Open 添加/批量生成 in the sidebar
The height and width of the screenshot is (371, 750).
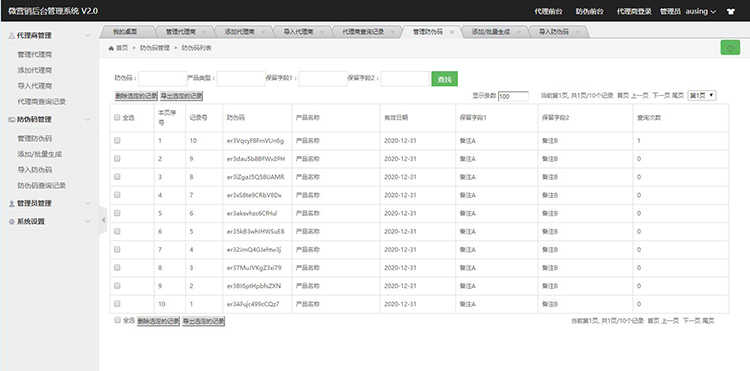point(40,154)
